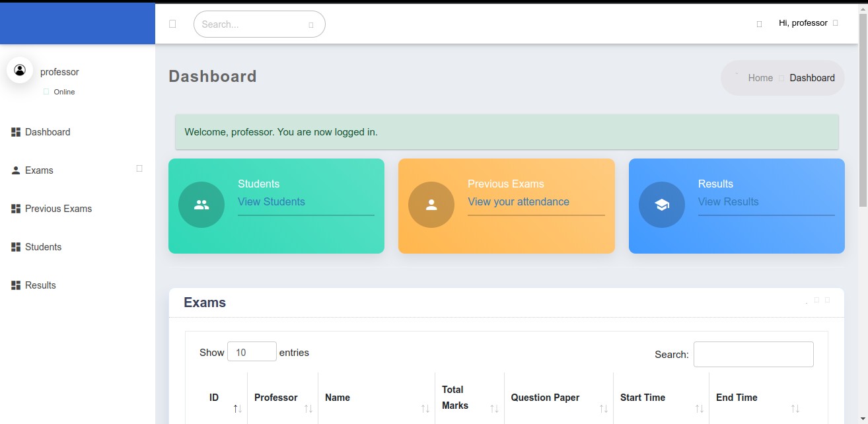Click the Dashboard grid icon in sidebar

tap(16, 132)
